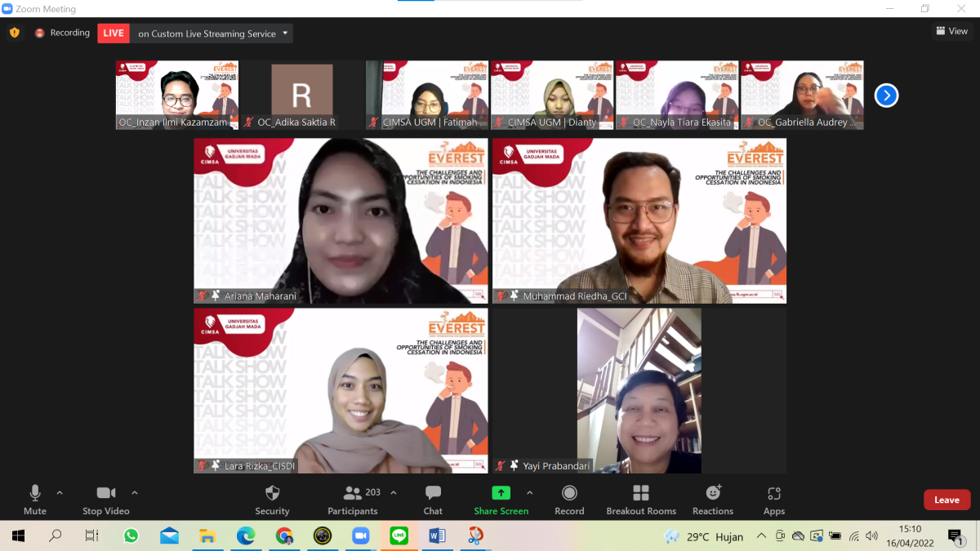Open the Chat panel
Screen dimensions: 980x551
tap(432, 498)
